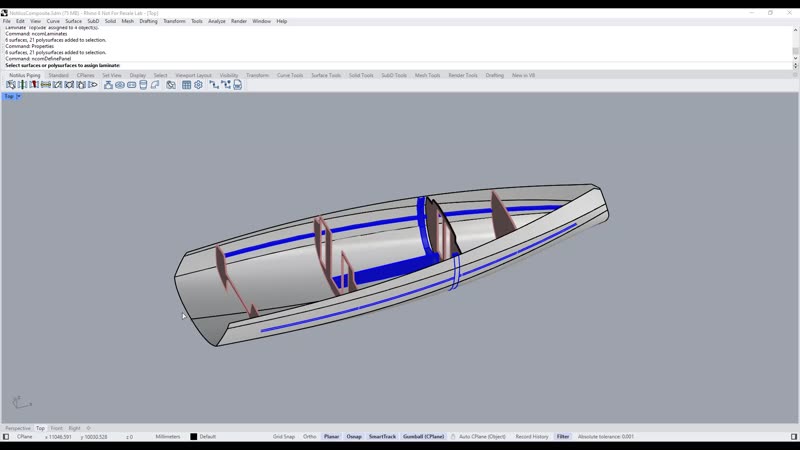Open the Transform menu
Viewport: 800px width, 450px height.
[x=174, y=21]
